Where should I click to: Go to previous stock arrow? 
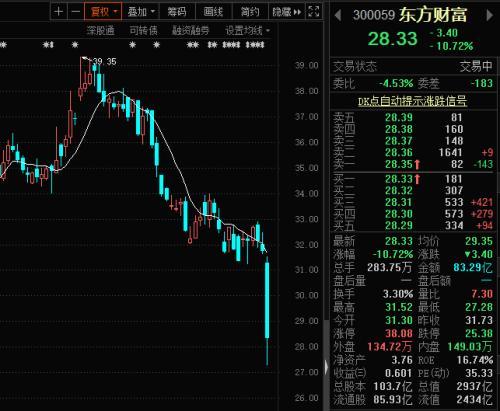tap(338, 15)
